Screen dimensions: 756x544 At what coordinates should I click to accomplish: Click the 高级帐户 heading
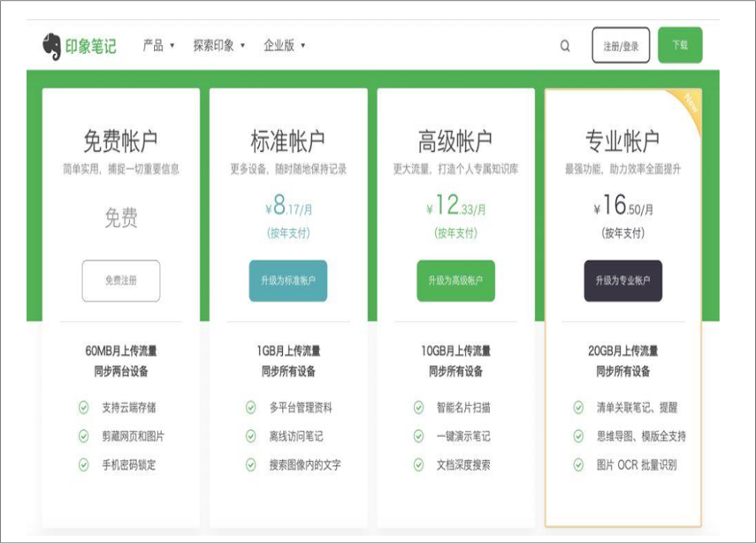(455, 141)
